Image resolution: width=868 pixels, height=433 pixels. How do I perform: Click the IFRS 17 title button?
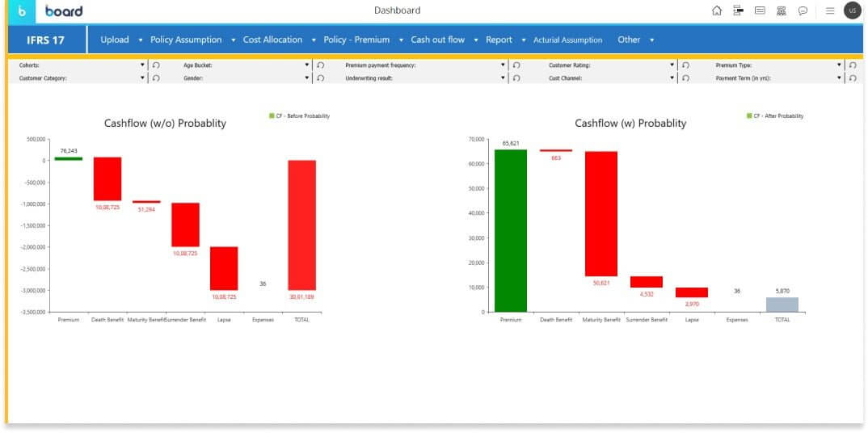coord(46,40)
